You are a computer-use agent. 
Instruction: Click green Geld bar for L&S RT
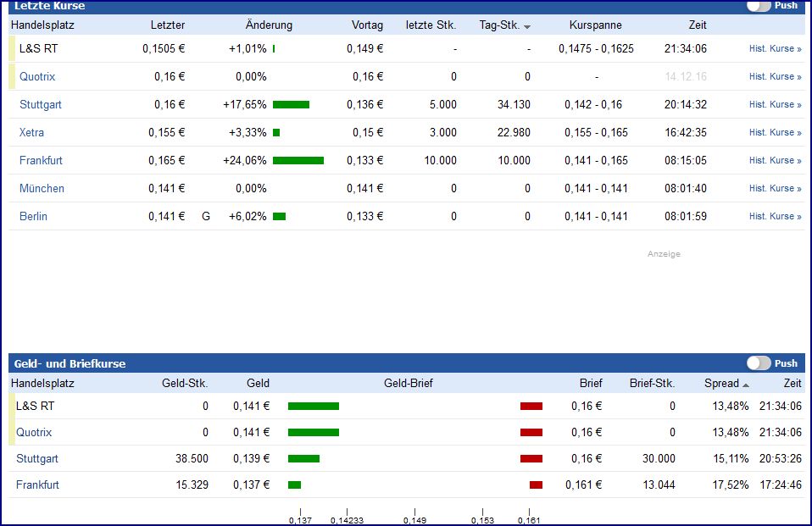(313, 407)
